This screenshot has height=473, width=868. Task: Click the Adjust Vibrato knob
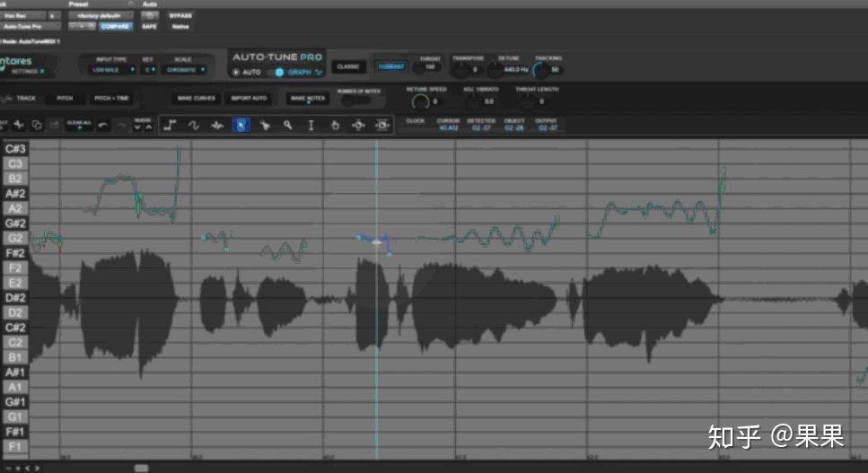tap(472, 101)
